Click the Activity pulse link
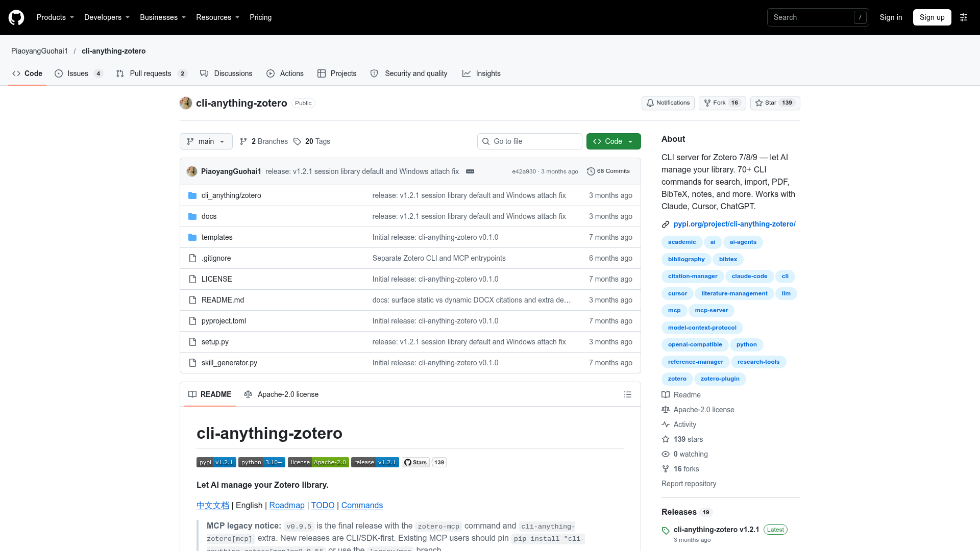The height and width of the screenshot is (551, 980). 679,424
